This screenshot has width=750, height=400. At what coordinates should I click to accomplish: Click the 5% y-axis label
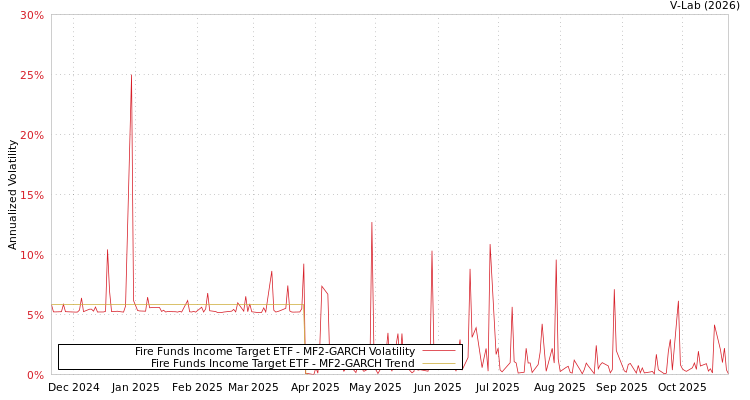34,316
